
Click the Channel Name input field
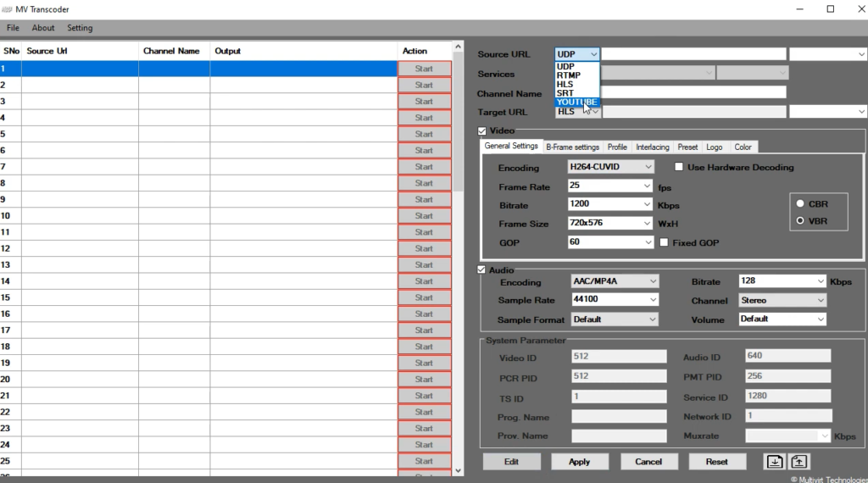693,92
